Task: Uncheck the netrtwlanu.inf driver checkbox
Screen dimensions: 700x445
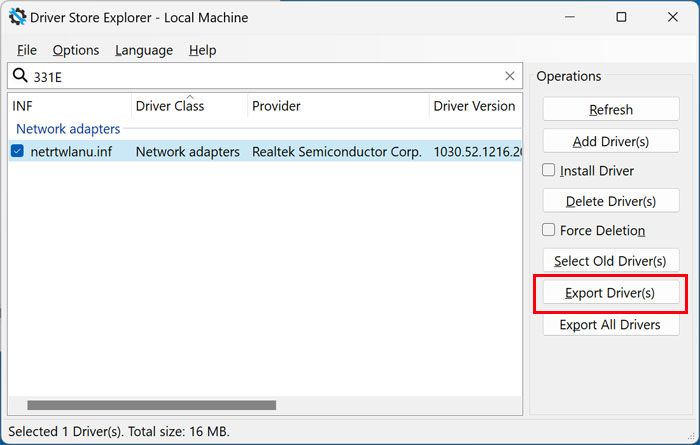Action: click(x=17, y=151)
